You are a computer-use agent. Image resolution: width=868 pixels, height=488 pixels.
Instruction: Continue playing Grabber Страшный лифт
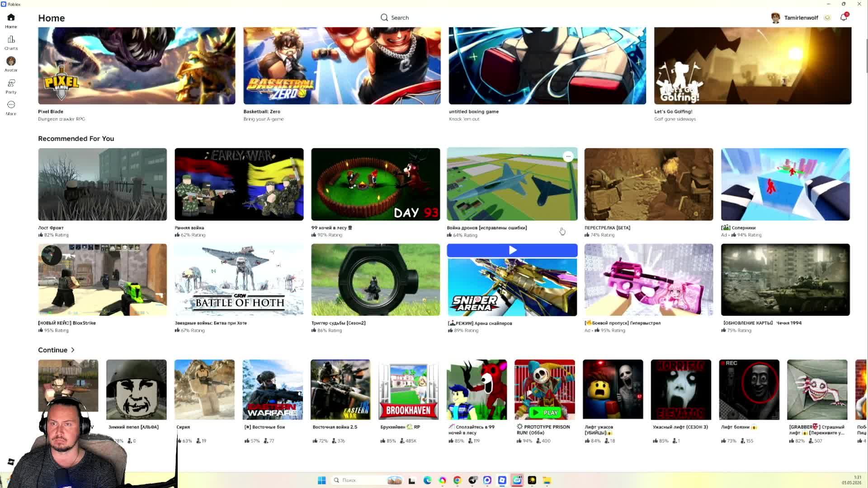point(817,389)
